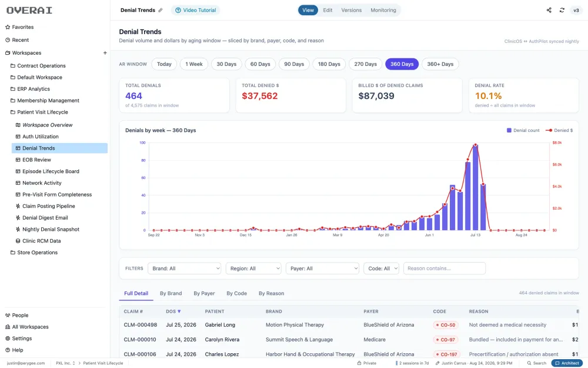Open the Brand filter dropdown
The image size is (588, 368).
pos(185,268)
